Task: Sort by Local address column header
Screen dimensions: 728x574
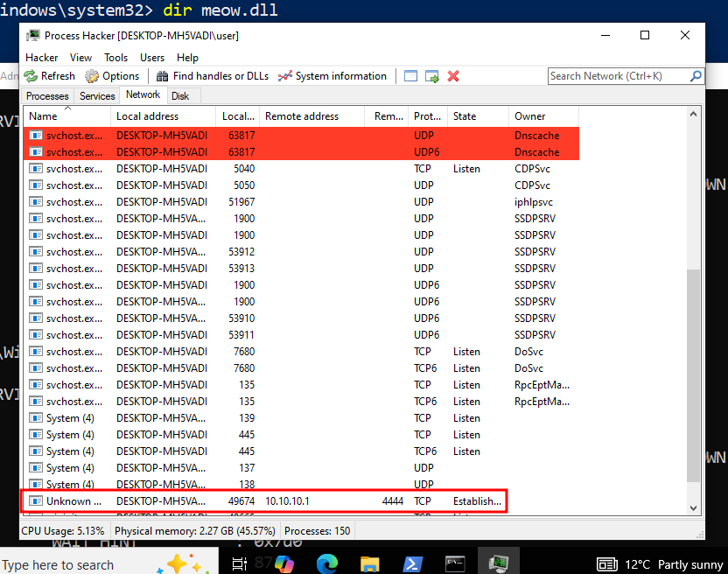Action: click(164, 116)
